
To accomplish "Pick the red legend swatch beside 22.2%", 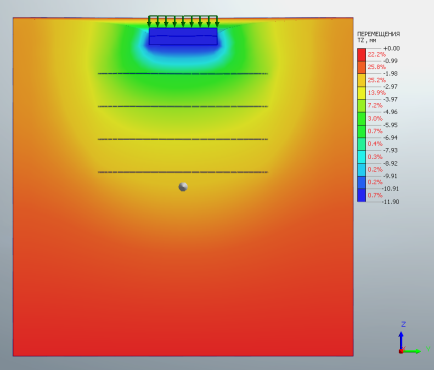I will coord(361,55).
